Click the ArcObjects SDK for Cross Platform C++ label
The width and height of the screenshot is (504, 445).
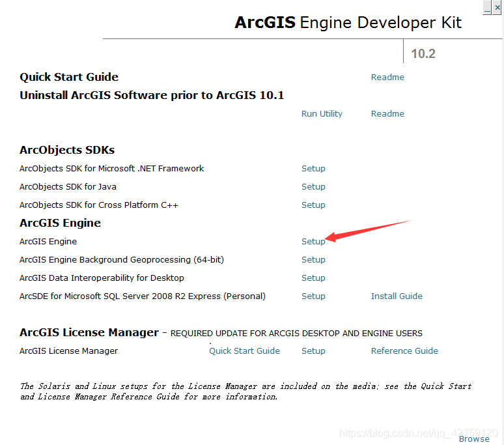pos(99,205)
